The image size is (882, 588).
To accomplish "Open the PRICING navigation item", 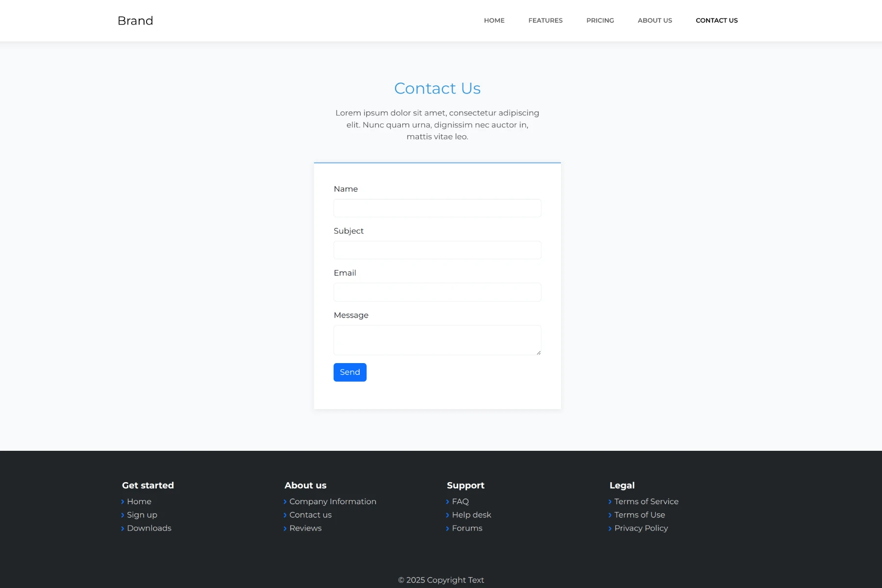I will (x=600, y=21).
